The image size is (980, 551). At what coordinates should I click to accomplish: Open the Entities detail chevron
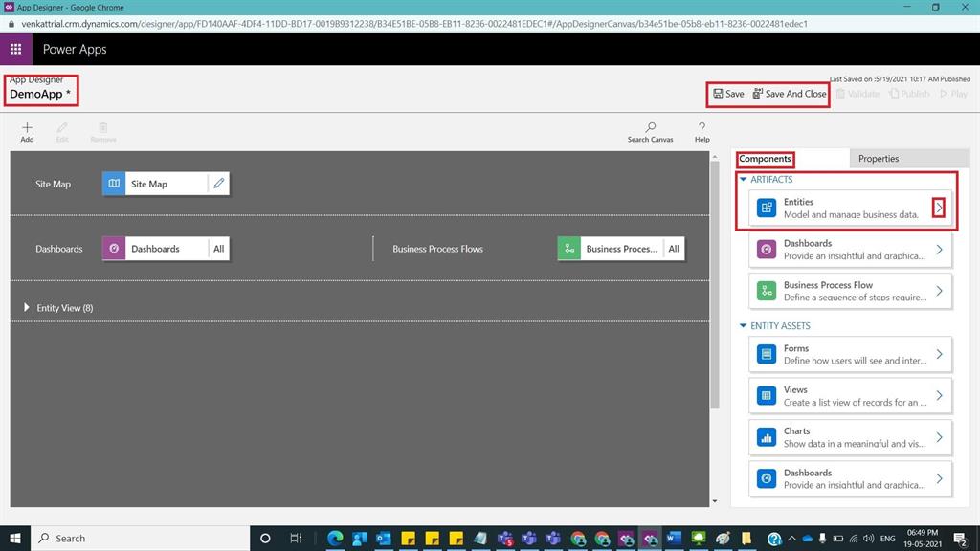tap(939, 207)
